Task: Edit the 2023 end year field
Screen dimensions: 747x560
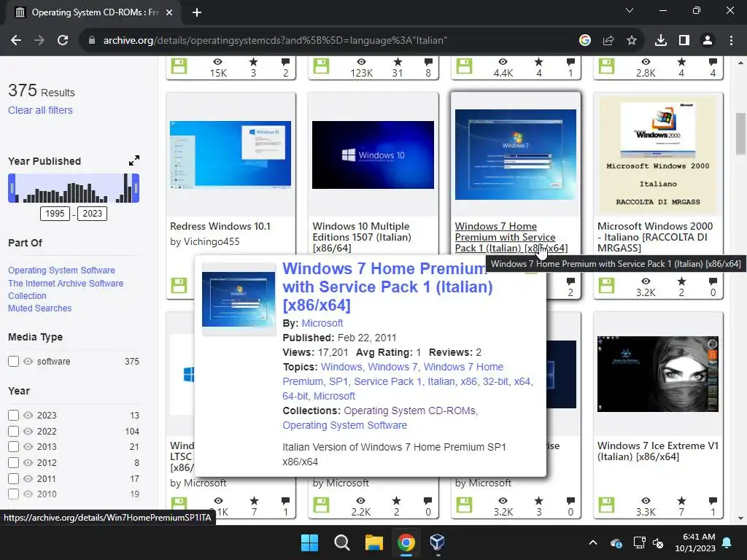Action: (x=93, y=214)
